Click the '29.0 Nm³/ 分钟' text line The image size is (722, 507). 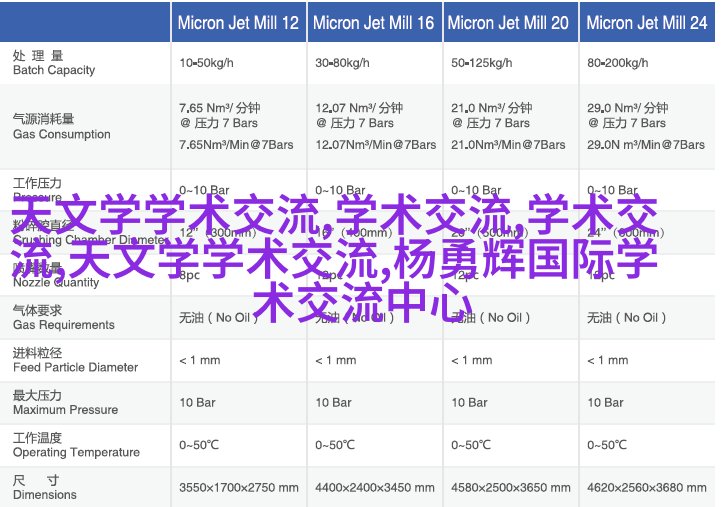(628, 108)
